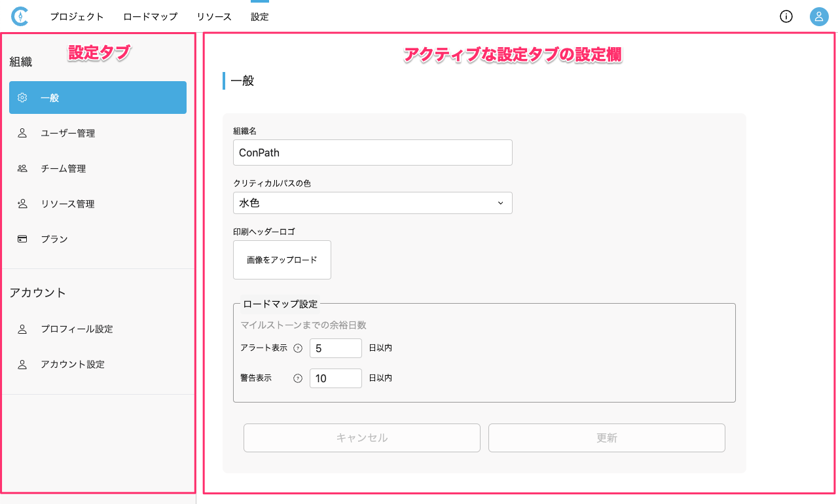838x504 pixels.
Task: Open the info icon in header
Action: (786, 17)
